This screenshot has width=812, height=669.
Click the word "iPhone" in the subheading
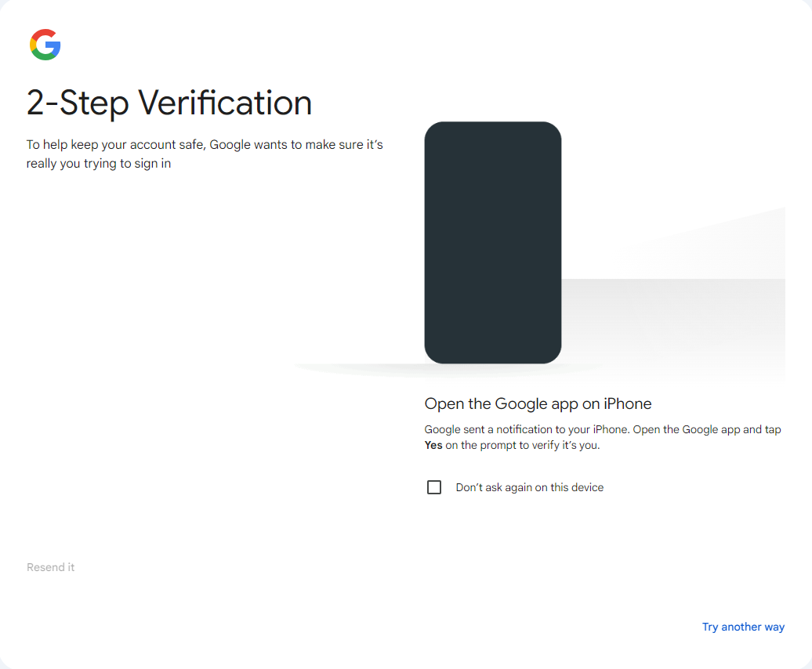click(x=628, y=404)
